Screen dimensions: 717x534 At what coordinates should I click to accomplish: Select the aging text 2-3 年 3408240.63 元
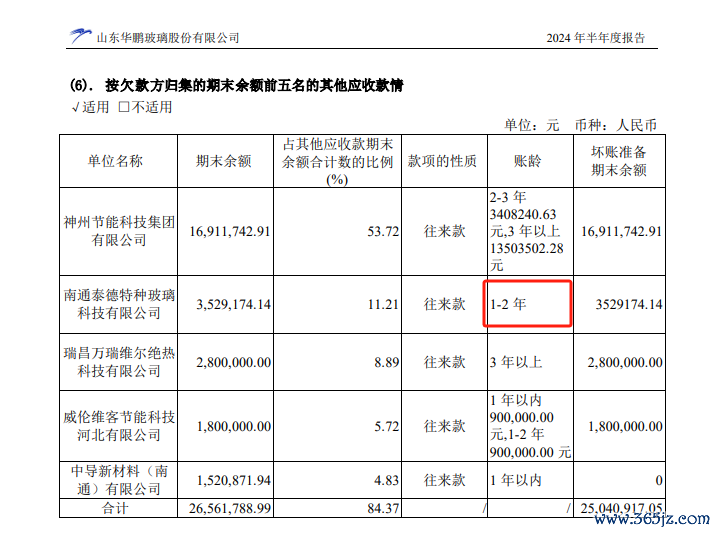click(523, 214)
